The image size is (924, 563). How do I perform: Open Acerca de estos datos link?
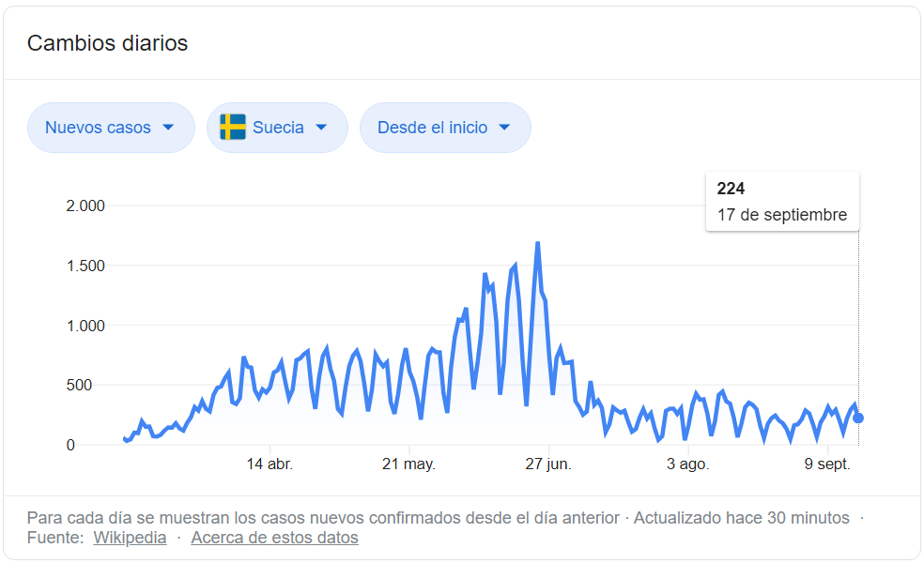(274, 538)
